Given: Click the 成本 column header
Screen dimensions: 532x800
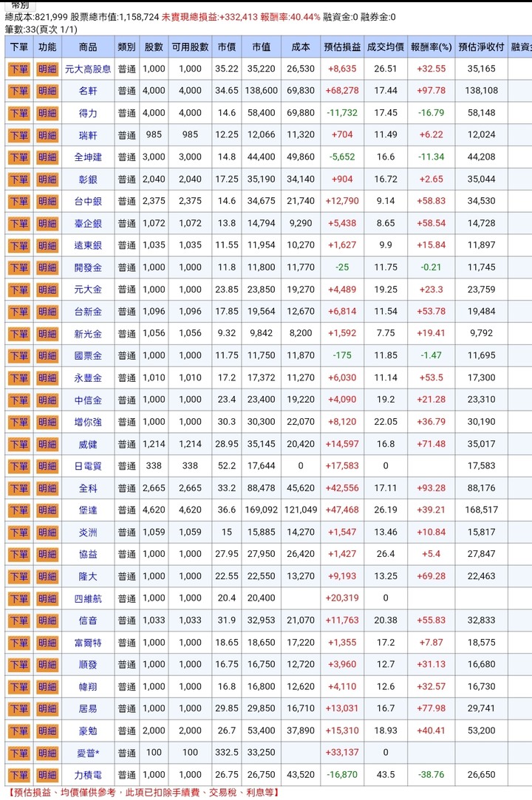Looking at the screenshot, I should [x=301, y=47].
